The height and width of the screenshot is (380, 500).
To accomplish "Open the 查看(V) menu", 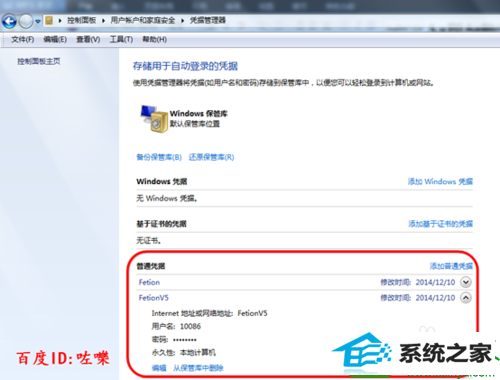I will point(88,40).
